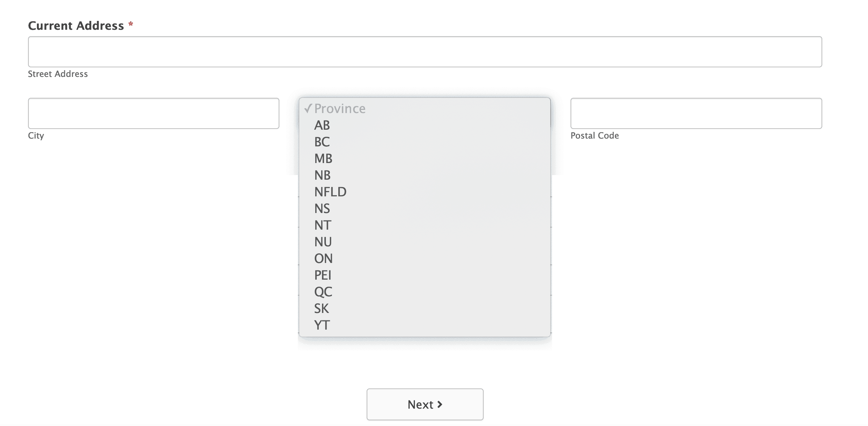The image size is (868, 426).
Task: Select NS as the province
Action: pyautogui.click(x=322, y=208)
